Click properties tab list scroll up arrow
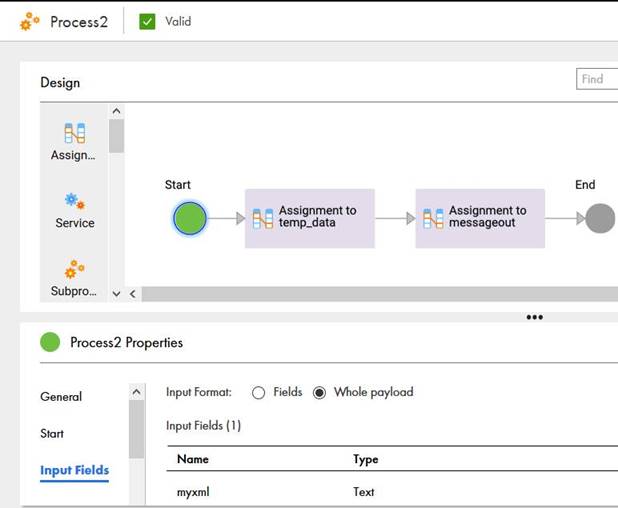 click(x=136, y=392)
